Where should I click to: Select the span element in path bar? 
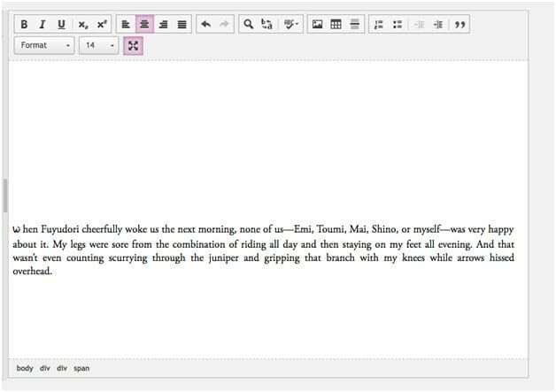pos(81,368)
